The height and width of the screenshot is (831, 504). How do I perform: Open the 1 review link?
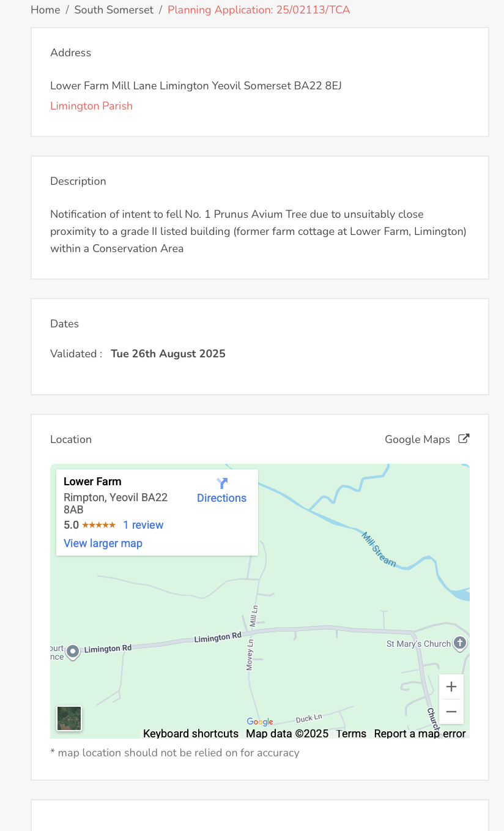pyautogui.click(x=143, y=525)
